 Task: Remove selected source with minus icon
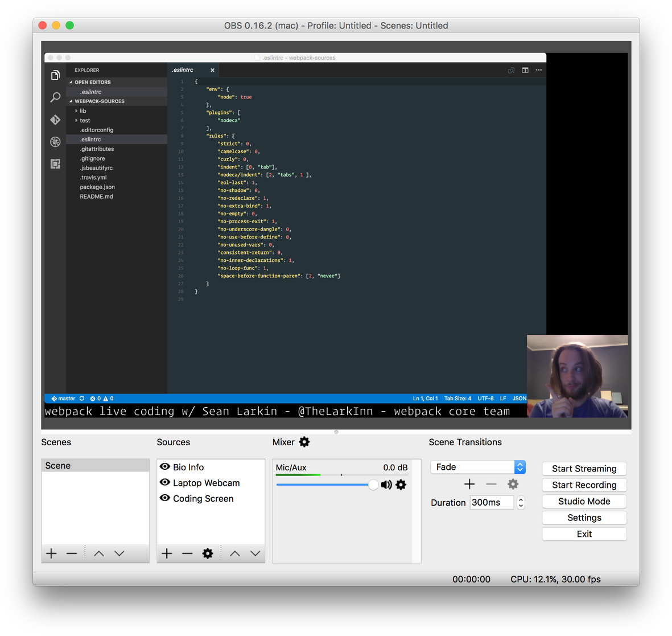coord(187,553)
